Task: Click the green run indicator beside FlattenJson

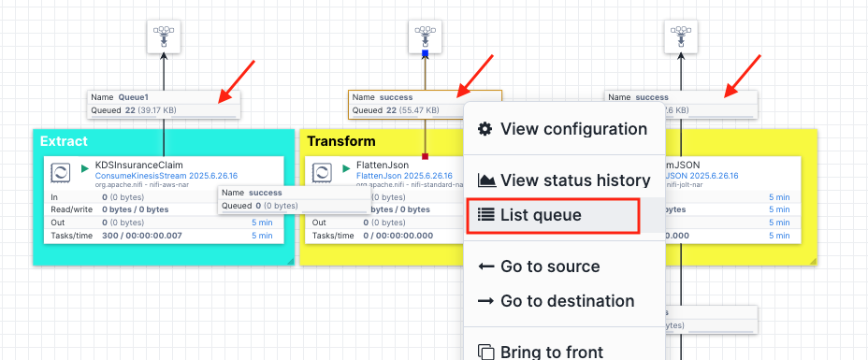Action: pyautogui.click(x=346, y=167)
